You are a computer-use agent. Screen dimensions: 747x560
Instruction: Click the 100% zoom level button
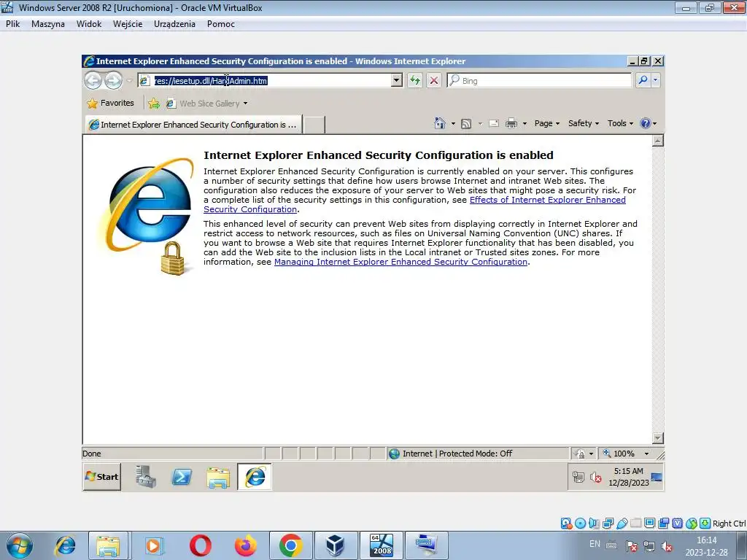click(619, 454)
